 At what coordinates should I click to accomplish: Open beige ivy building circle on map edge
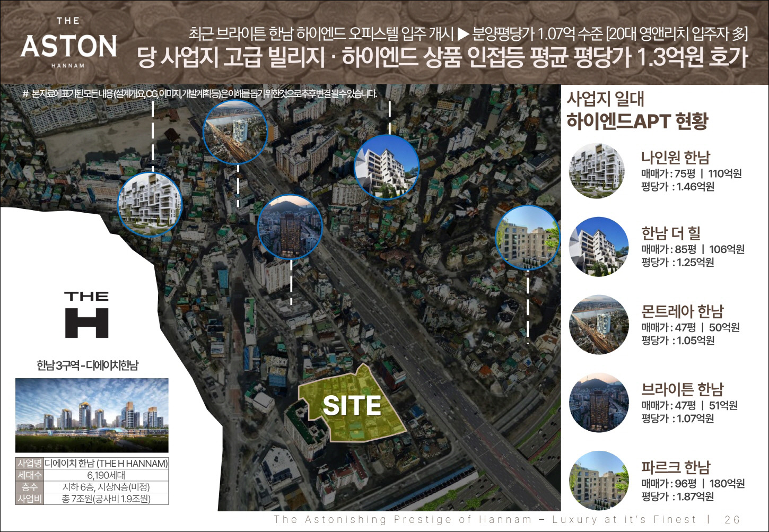[527, 238]
